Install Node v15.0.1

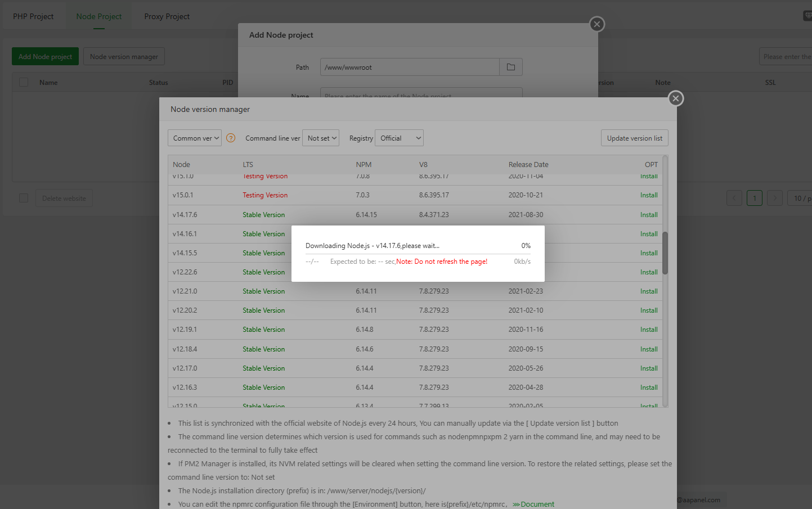pyautogui.click(x=649, y=195)
